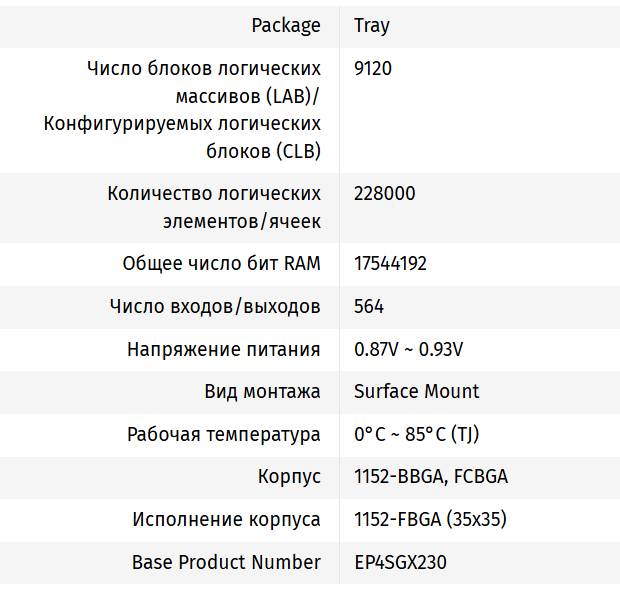The image size is (620, 593).
Task: Click the LAB/CLB block count label
Action: (x=183, y=110)
